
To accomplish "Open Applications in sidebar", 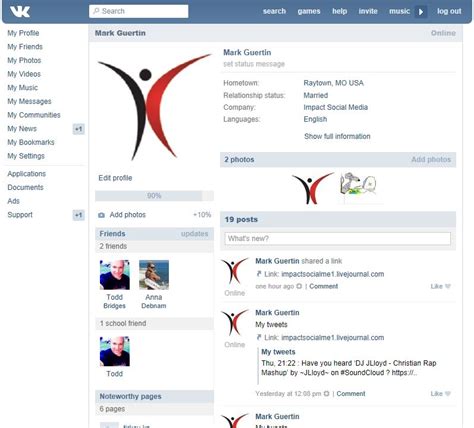I will pos(27,174).
